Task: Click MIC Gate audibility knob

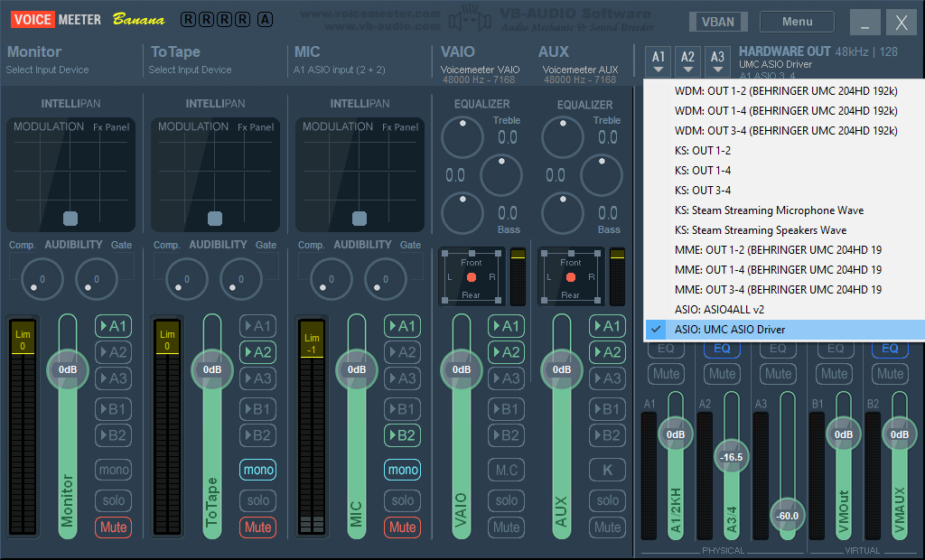Action: 385,279
